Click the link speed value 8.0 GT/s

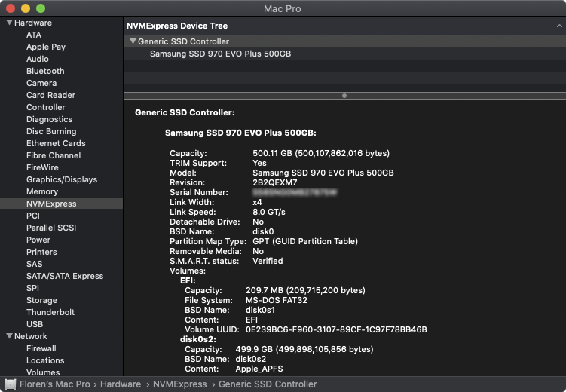pyautogui.click(x=269, y=212)
